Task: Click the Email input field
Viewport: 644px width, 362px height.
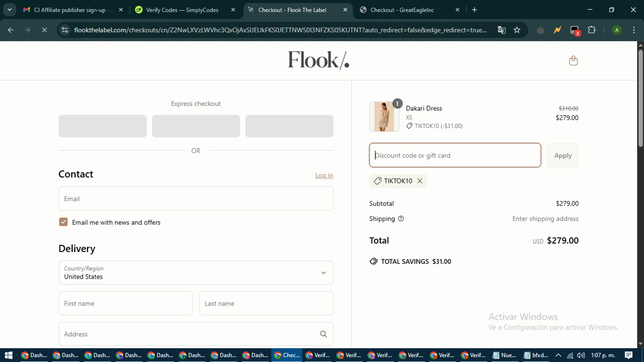Action: pos(196,199)
